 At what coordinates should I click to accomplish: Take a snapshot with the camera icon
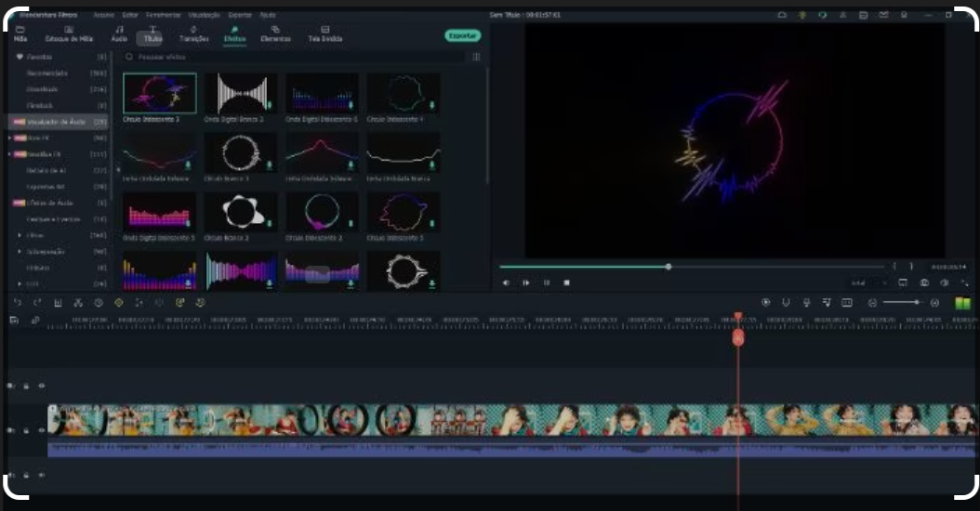point(925,282)
